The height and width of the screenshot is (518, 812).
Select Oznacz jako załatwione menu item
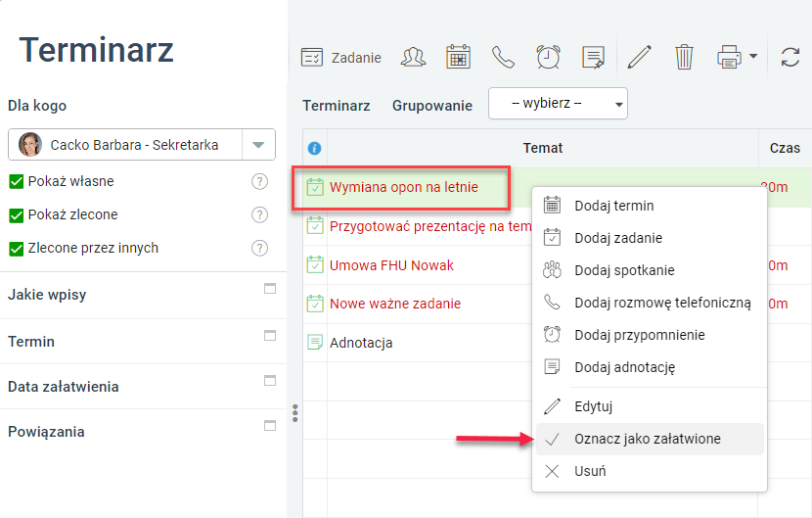650,440
